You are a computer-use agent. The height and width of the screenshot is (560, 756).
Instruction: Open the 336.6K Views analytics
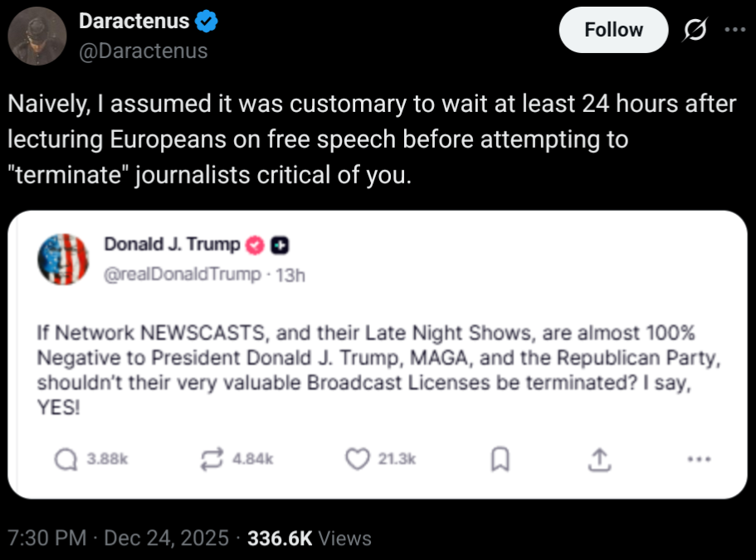pos(310,538)
